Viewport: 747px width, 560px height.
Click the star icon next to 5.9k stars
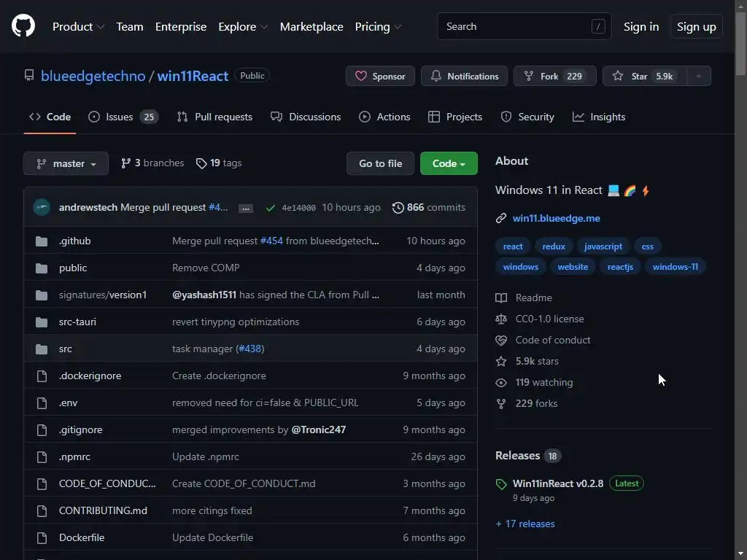point(501,362)
